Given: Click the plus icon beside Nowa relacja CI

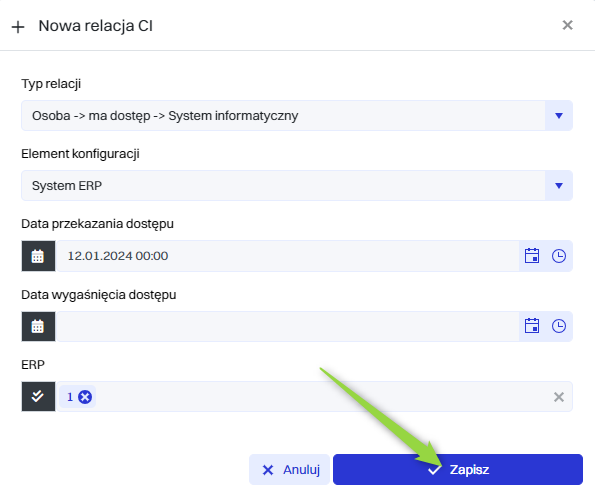Looking at the screenshot, I should 18,27.
